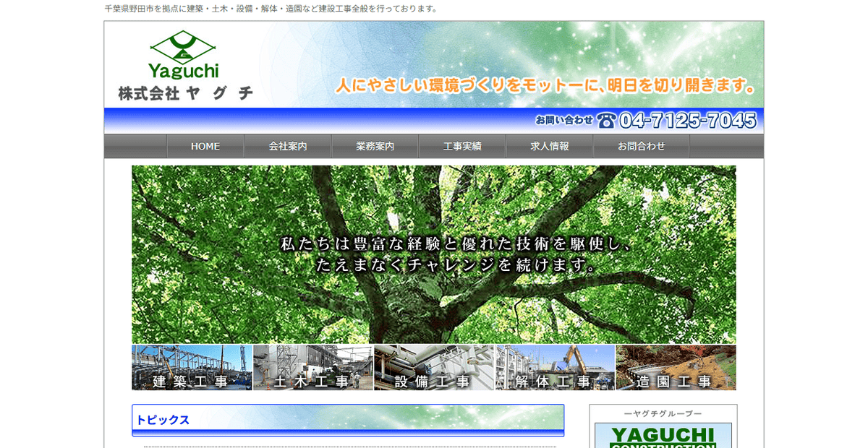Open the 工事実績 menu item
Image resolution: width=868 pixels, height=448 pixels.
[x=461, y=145]
